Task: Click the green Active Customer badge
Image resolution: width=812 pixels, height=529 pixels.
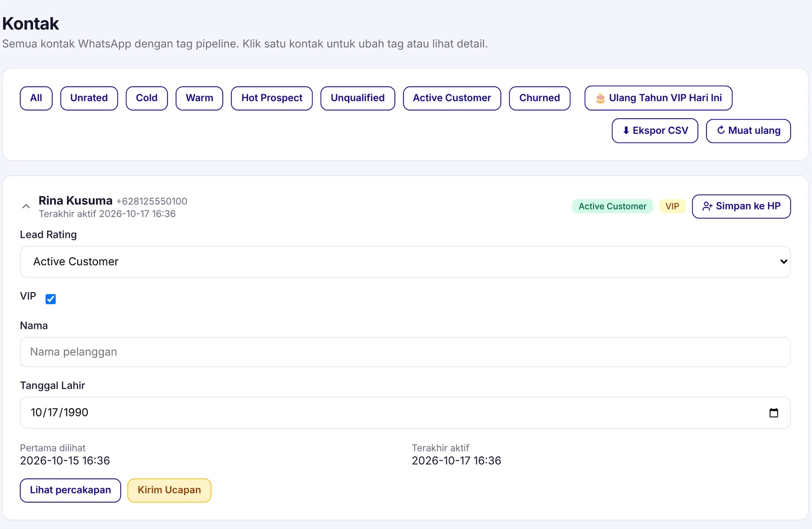Action: (612, 206)
